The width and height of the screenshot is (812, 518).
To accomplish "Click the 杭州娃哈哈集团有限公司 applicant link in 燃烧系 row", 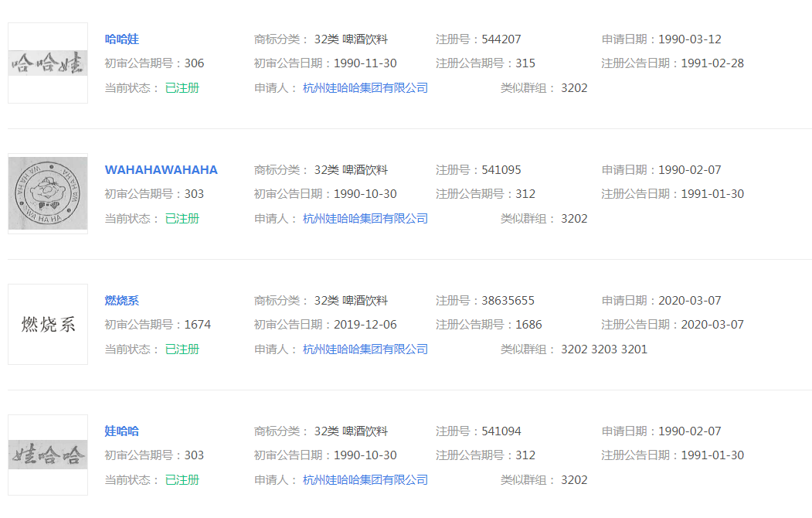I will pos(365,349).
